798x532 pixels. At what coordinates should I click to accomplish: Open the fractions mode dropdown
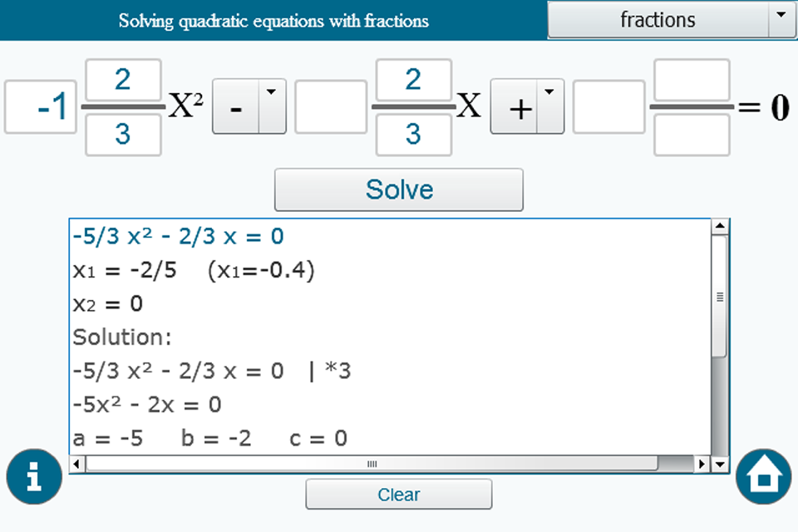(672, 19)
